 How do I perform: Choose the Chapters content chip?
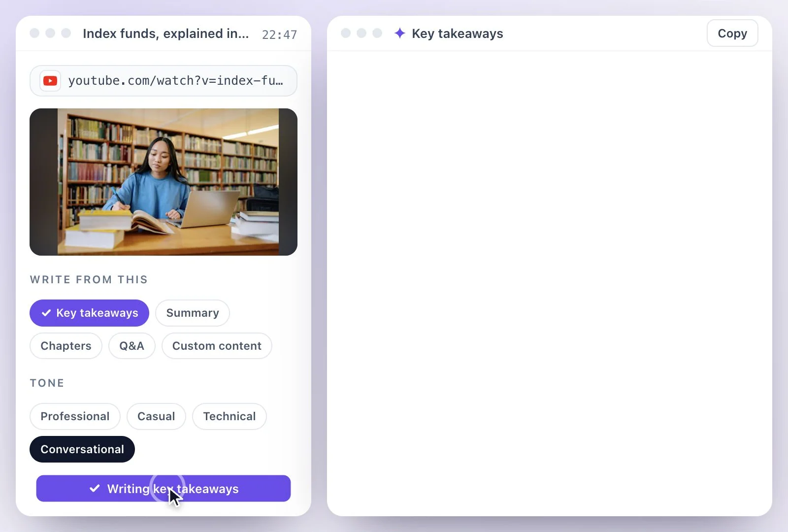point(66,346)
